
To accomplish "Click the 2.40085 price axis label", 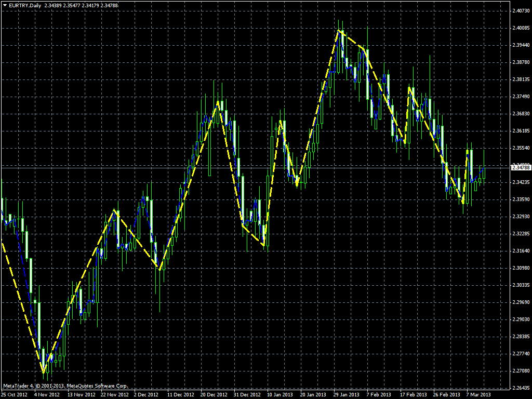I will click(x=521, y=28).
